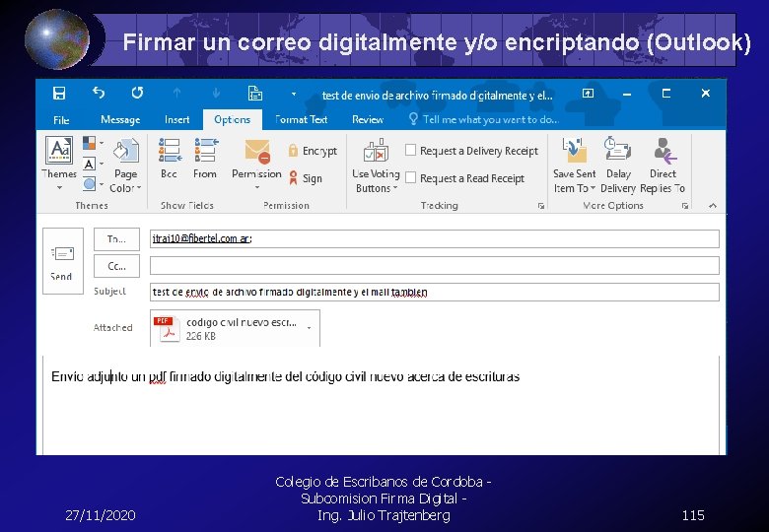Click the Cc... button
The image size is (769, 532).
116,266
